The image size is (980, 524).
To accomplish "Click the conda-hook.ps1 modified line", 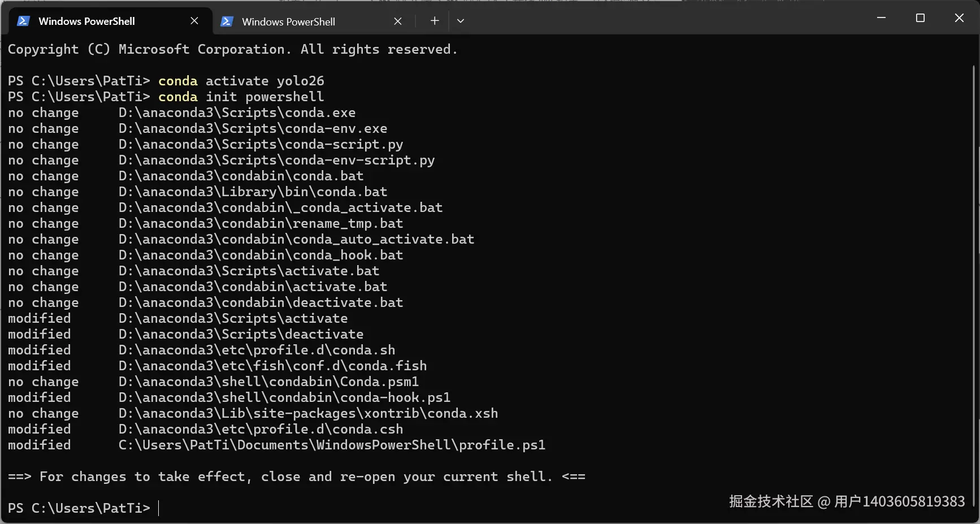I will coord(229,397).
